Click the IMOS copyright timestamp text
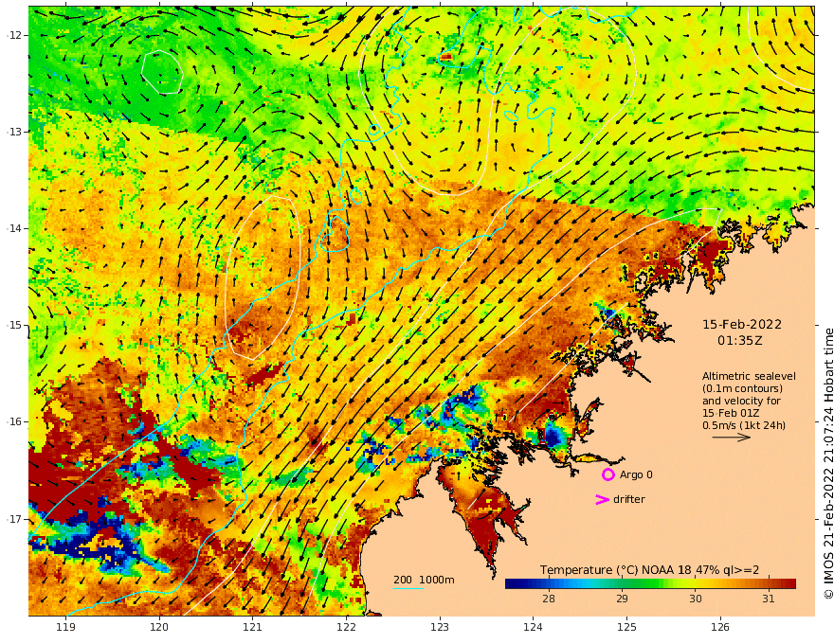Viewport: 834px width, 644px height. 828,463
